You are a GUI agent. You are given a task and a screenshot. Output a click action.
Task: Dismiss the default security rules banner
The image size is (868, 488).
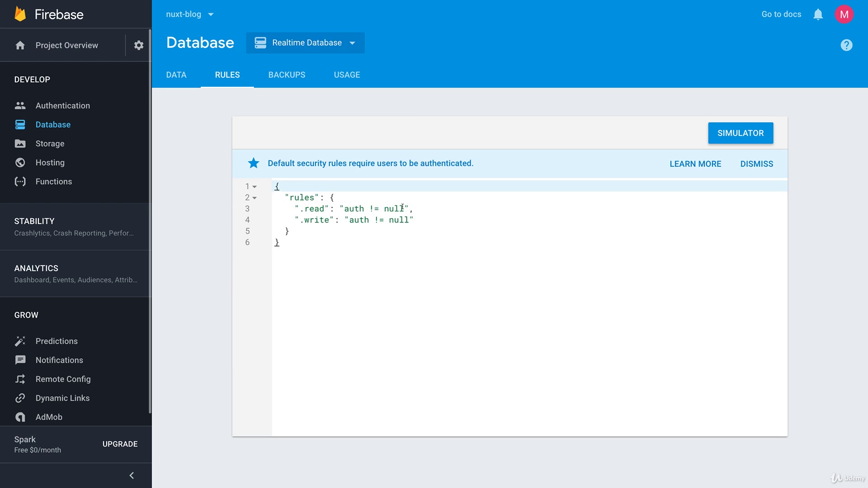click(x=756, y=164)
